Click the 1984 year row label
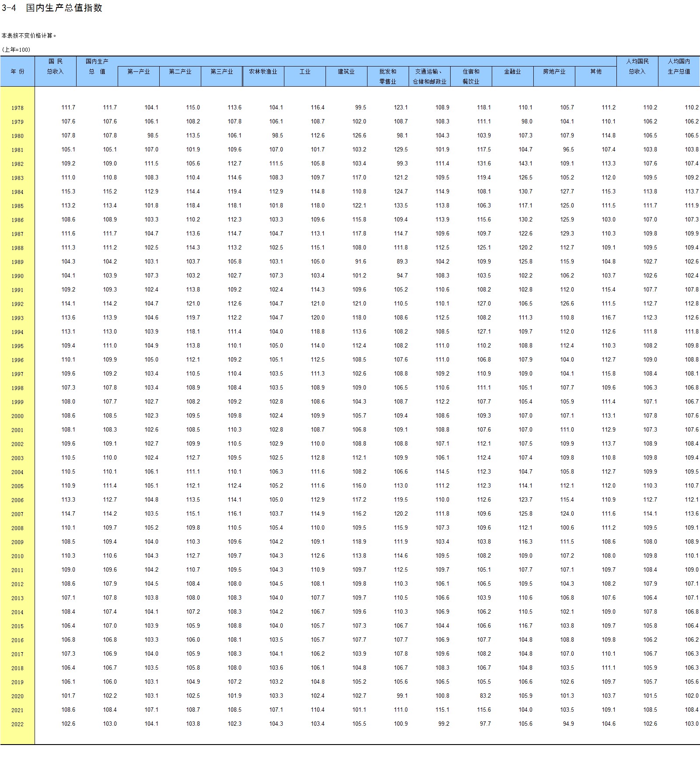700x759 pixels. (17, 192)
